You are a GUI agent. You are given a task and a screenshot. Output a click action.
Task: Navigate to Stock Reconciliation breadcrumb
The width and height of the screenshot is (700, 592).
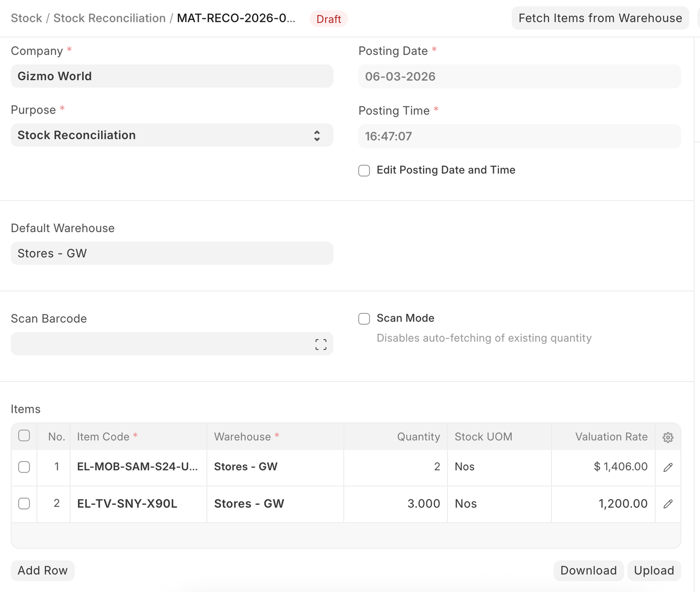click(109, 18)
